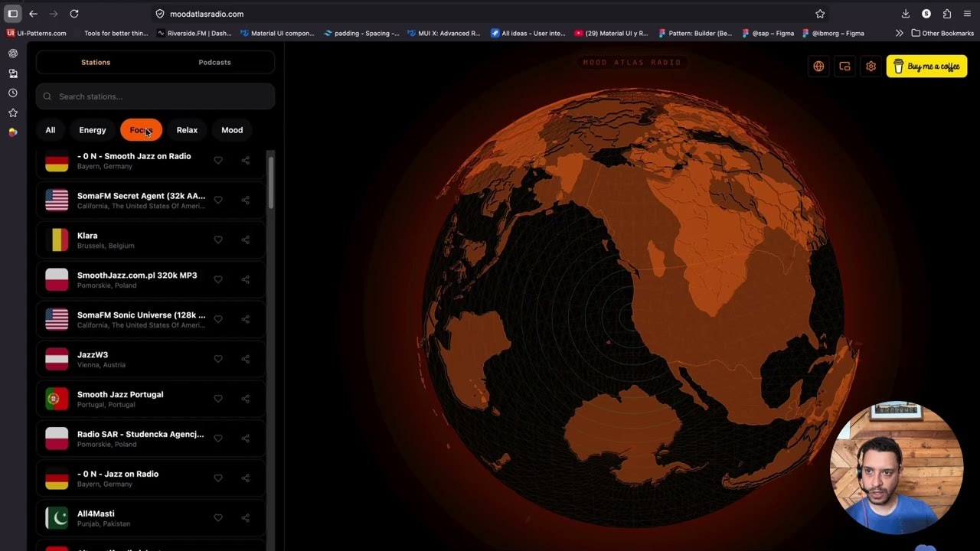The image size is (980, 551).
Task: Click the share icon for Klara
Action: click(246, 240)
